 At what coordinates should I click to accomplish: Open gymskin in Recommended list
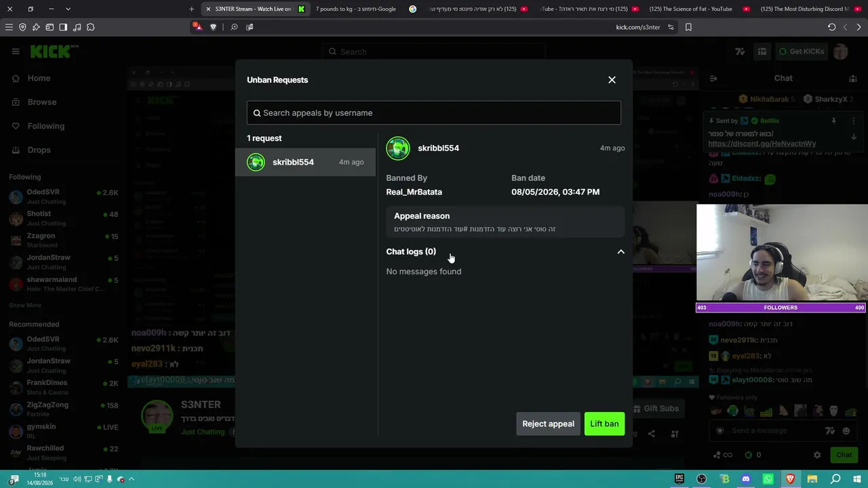coord(64,430)
